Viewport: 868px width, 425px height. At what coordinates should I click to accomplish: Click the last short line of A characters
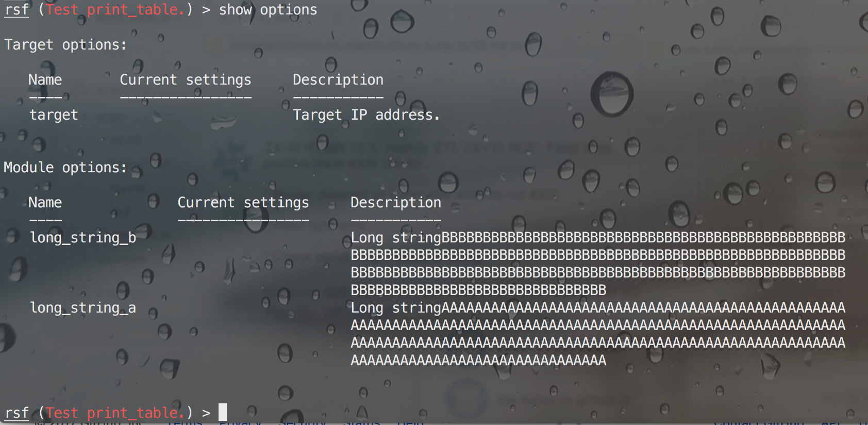pos(478,361)
